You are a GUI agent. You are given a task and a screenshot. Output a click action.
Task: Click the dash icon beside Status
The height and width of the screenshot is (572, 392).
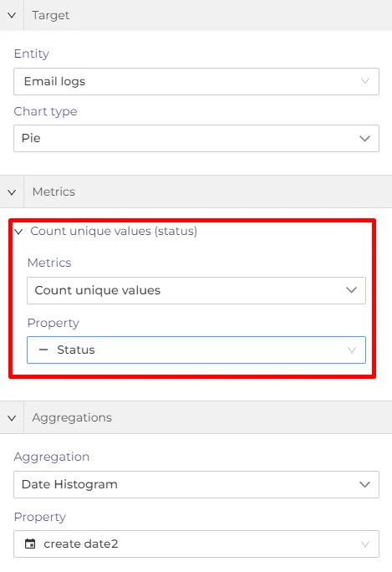pyautogui.click(x=43, y=350)
